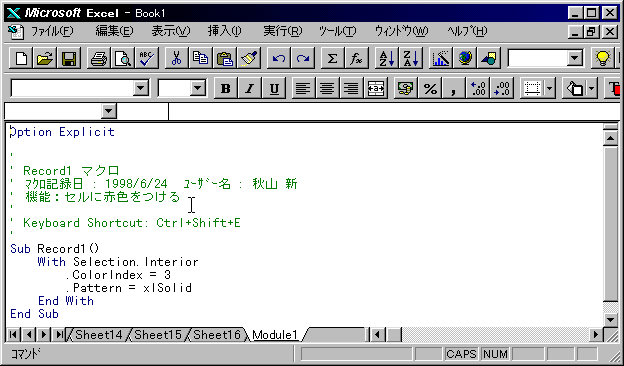
Task: Expand the font size dropdown
Action: [x=197, y=88]
